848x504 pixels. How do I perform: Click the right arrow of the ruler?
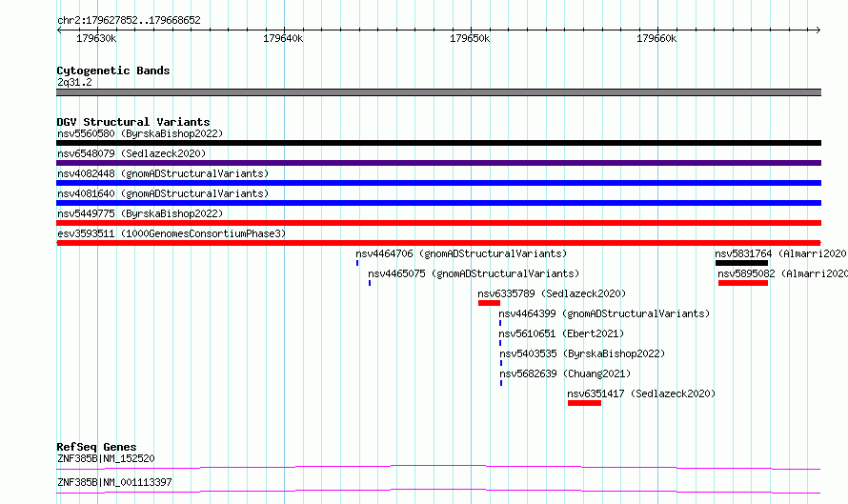pos(818,30)
